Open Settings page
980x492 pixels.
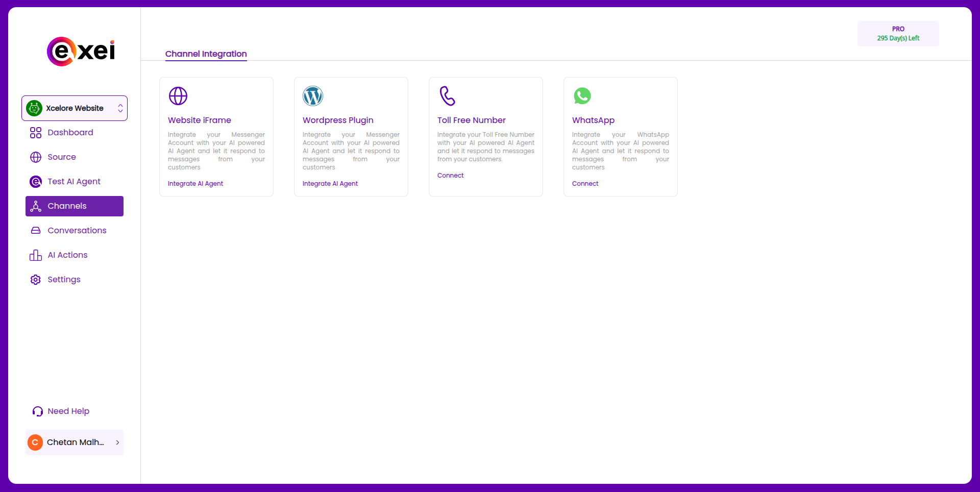point(75,280)
